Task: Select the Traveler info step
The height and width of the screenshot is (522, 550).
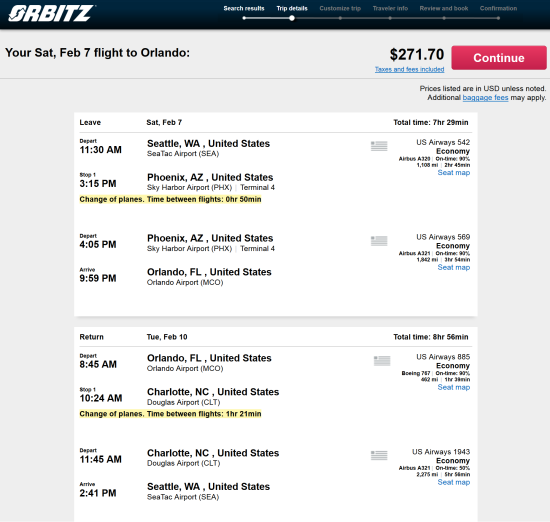Action: click(x=390, y=8)
